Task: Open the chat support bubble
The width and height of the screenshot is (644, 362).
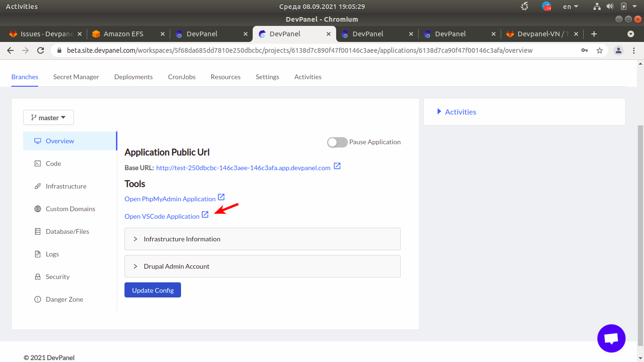Action: [611, 338]
